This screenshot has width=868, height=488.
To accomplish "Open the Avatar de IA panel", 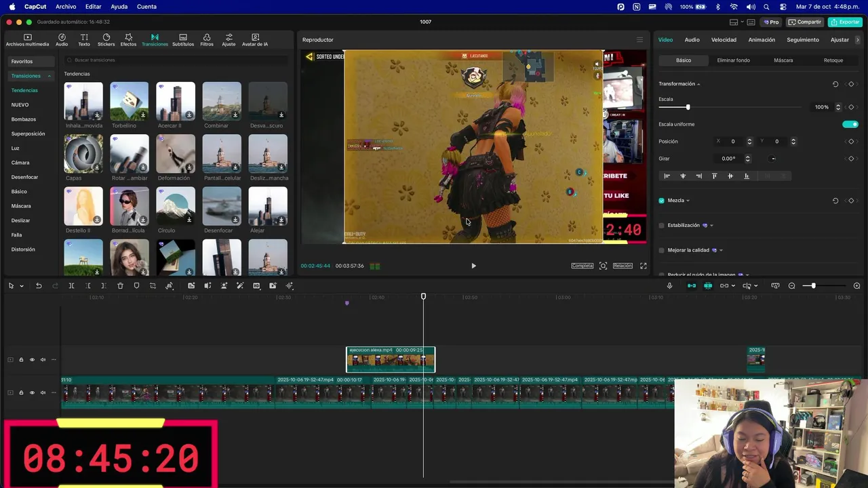I will point(255,40).
